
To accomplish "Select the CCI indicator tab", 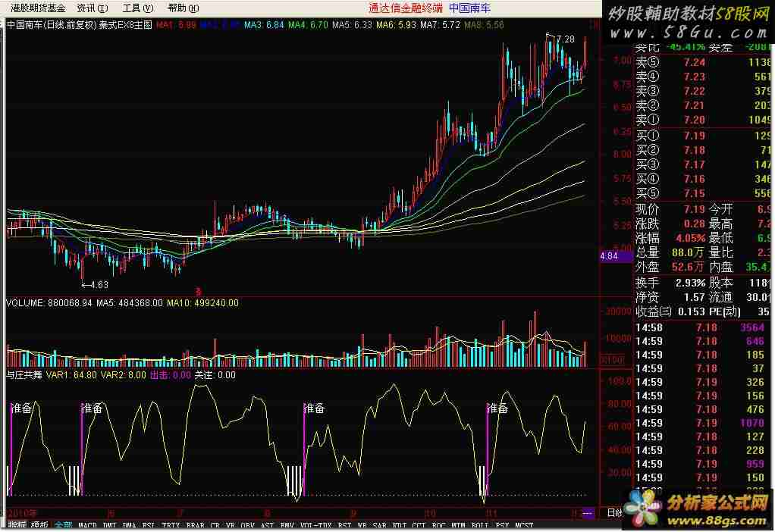I will [x=419, y=526].
